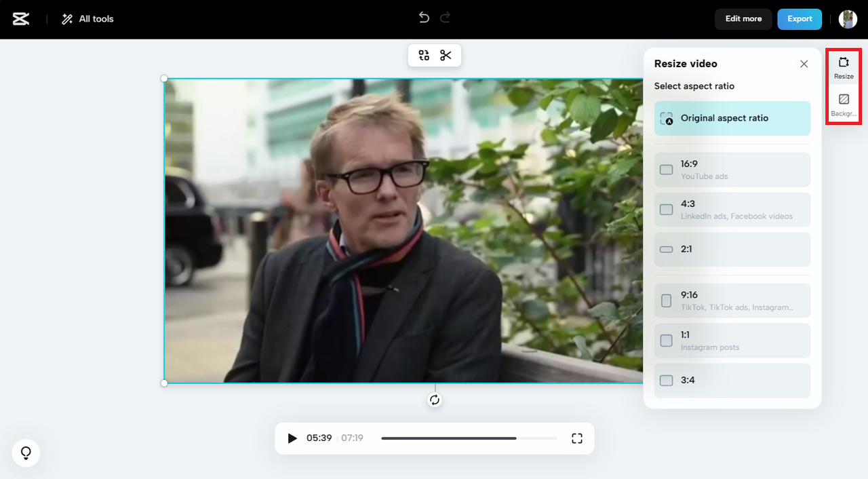Click the playback progress bar
This screenshot has height=479, width=868.
469,438
